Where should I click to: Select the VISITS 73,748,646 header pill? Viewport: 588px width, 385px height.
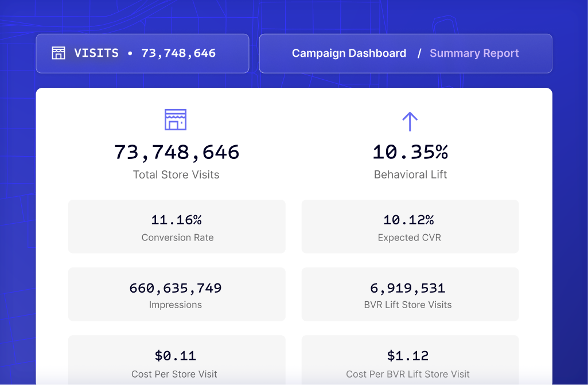click(142, 53)
